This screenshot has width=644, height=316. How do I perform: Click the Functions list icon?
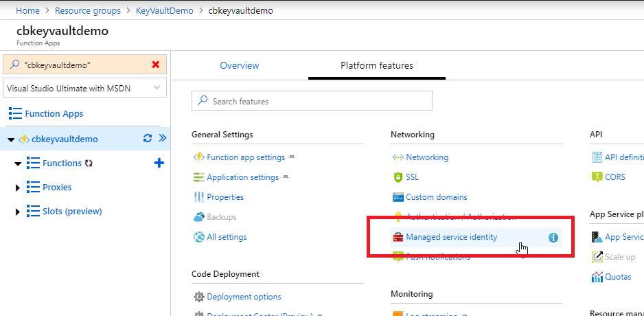coord(33,163)
